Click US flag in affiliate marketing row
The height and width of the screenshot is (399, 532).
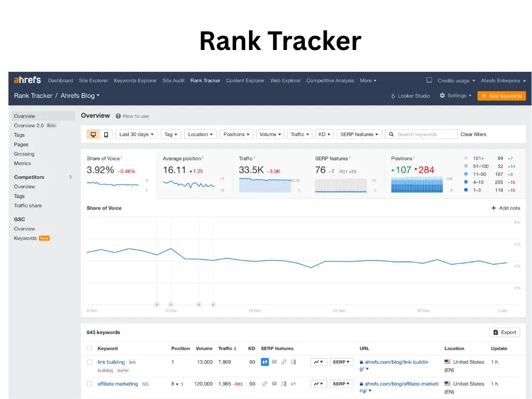pyautogui.click(x=447, y=384)
